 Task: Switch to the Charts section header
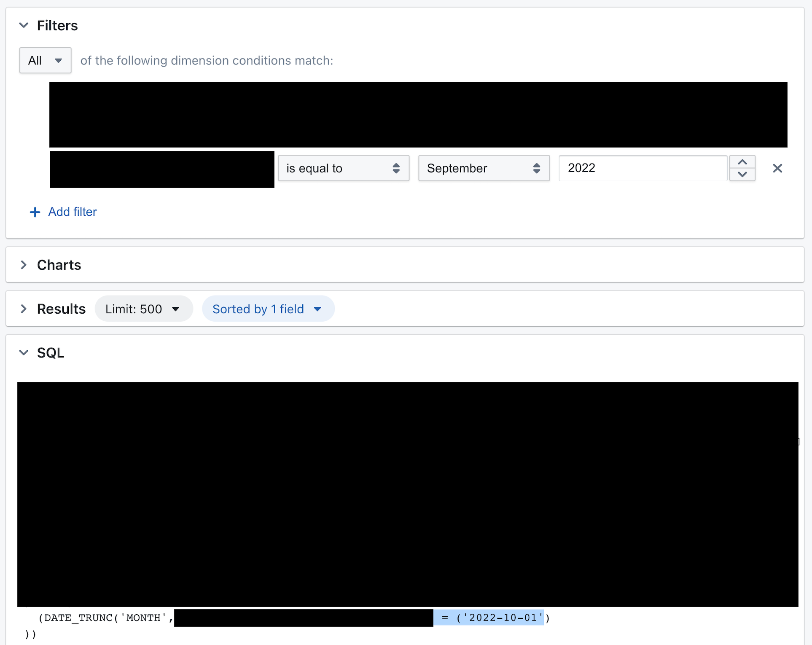[x=59, y=264]
